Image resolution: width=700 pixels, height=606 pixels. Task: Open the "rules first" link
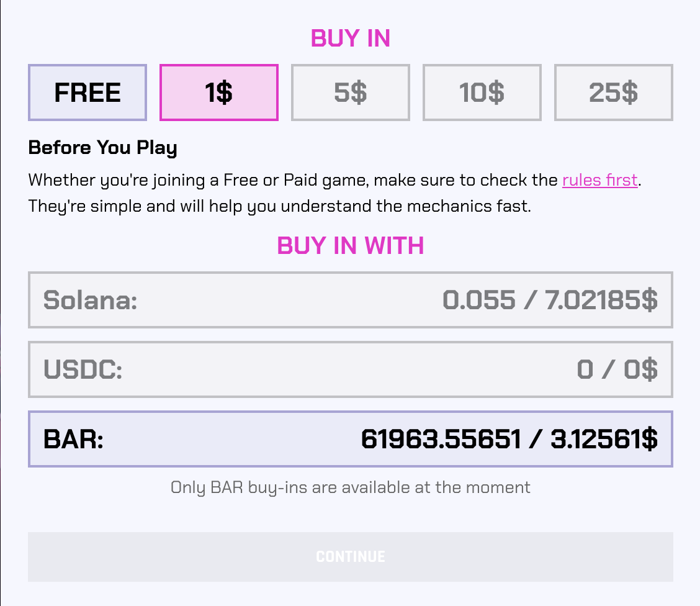[599, 181]
